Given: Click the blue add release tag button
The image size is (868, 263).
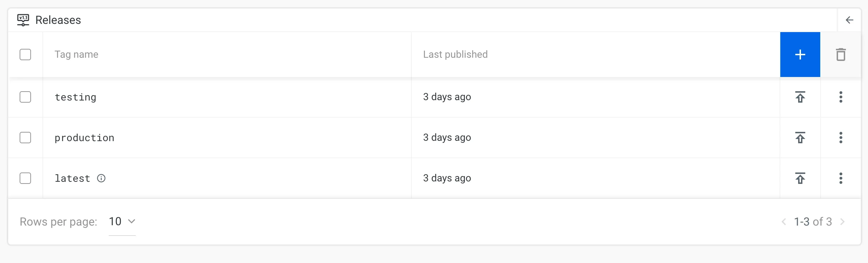Looking at the screenshot, I should (x=800, y=55).
